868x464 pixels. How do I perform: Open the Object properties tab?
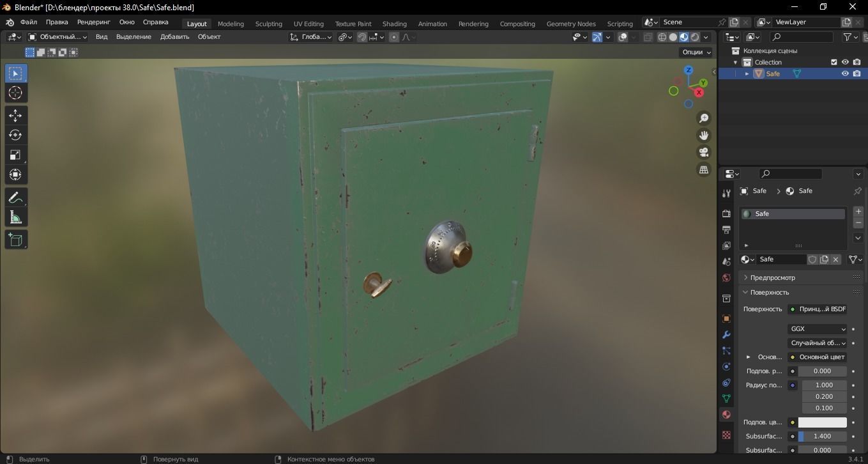[x=726, y=318]
